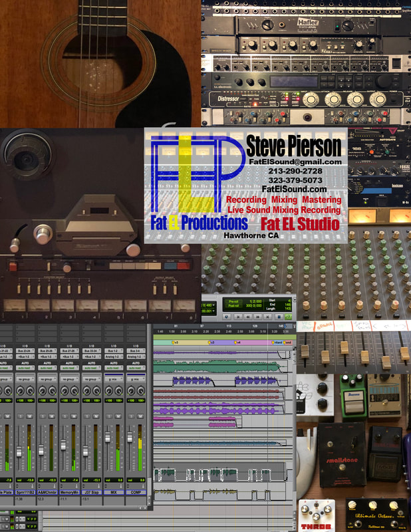Click the COMP track name
Image resolution: width=411 pixels, height=532 pixels.
click(x=136, y=492)
